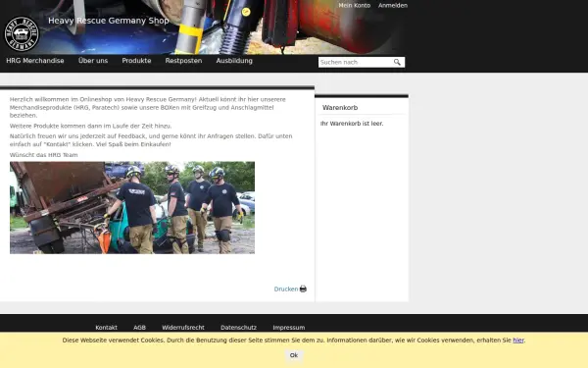The height and width of the screenshot is (368, 588).
Task: Click the firefighters rescue team photo
Action: [x=132, y=208]
